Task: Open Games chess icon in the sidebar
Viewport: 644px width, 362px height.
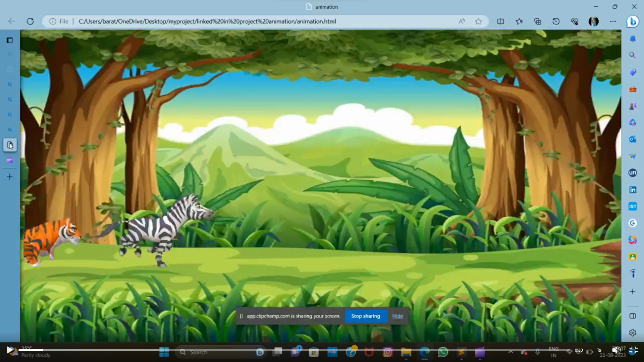Action: point(633,106)
